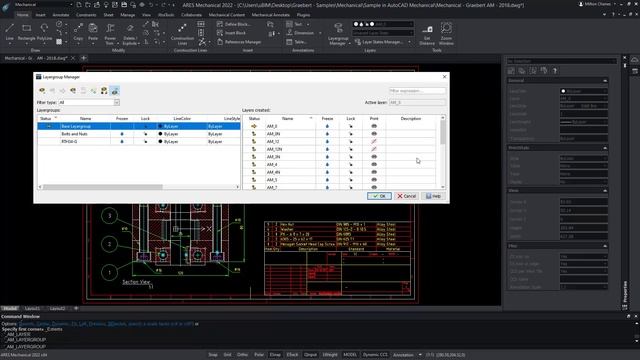Toggle lock for layer AM_12N
The image size is (640, 360).
tap(351, 149)
